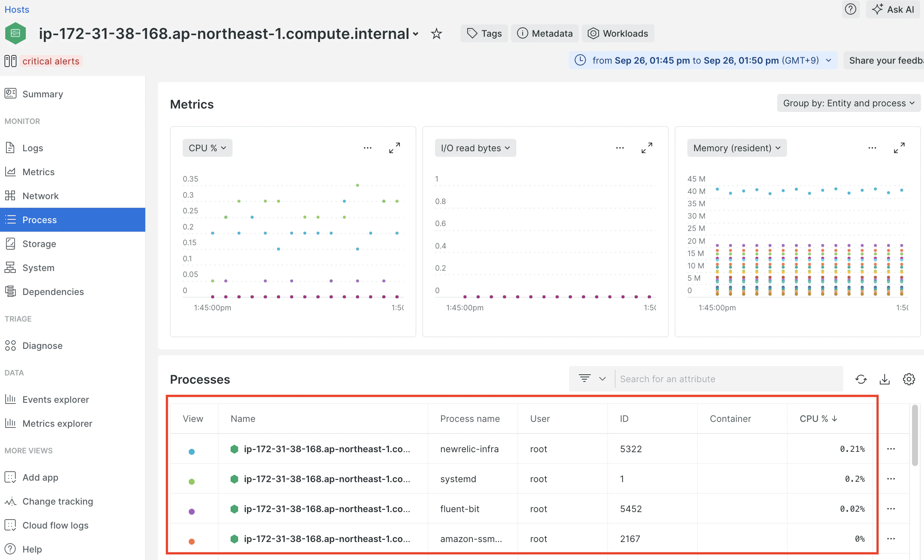Click the Workloads button

(x=618, y=34)
